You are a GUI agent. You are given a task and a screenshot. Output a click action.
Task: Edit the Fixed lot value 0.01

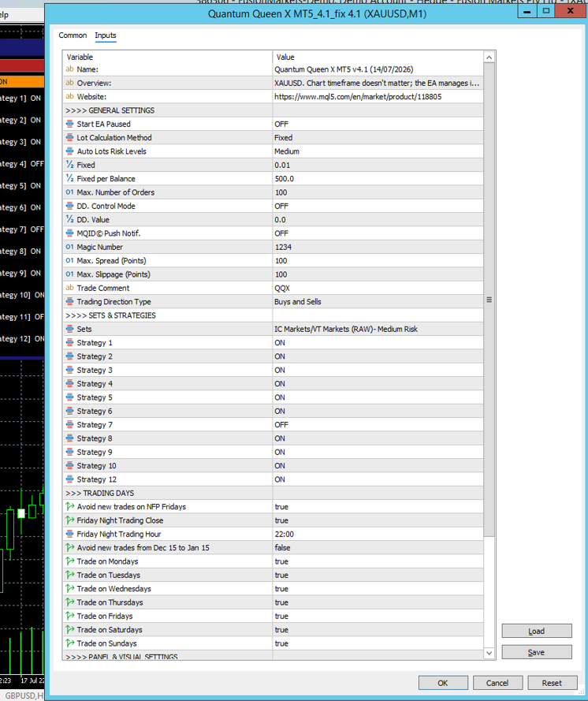[378, 165]
